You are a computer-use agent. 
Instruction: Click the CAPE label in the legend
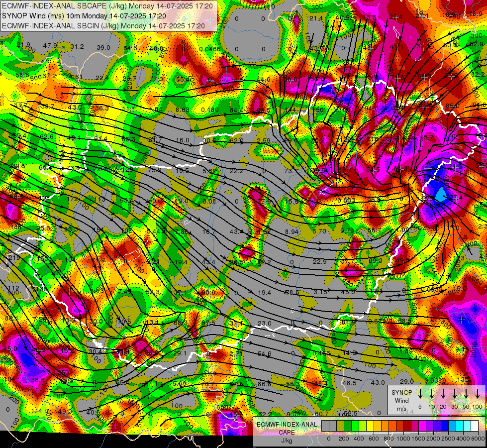(x=287, y=433)
